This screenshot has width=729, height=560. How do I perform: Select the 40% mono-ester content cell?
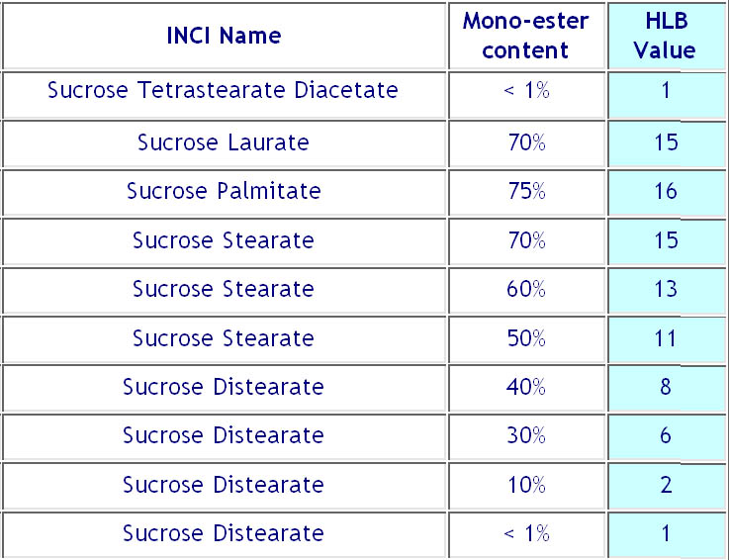[525, 387]
